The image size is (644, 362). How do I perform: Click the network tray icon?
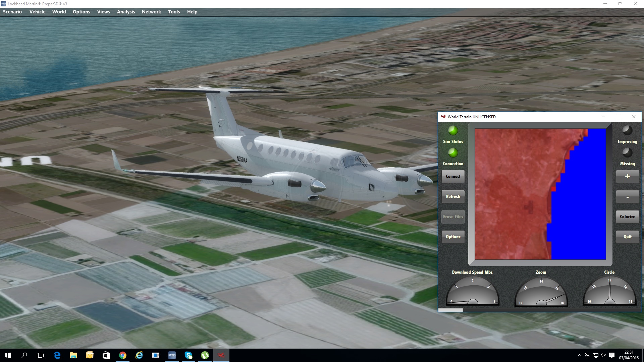pyautogui.click(x=596, y=355)
